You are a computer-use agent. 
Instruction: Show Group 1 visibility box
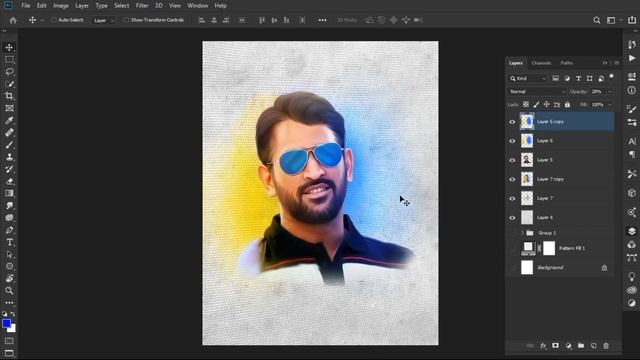pos(512,233)
